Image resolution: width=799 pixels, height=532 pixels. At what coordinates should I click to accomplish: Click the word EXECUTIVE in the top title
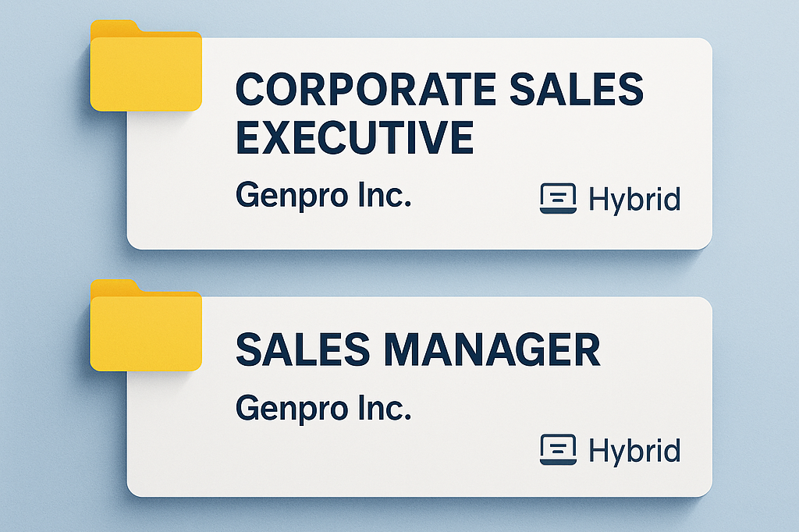tap(355, 137)
